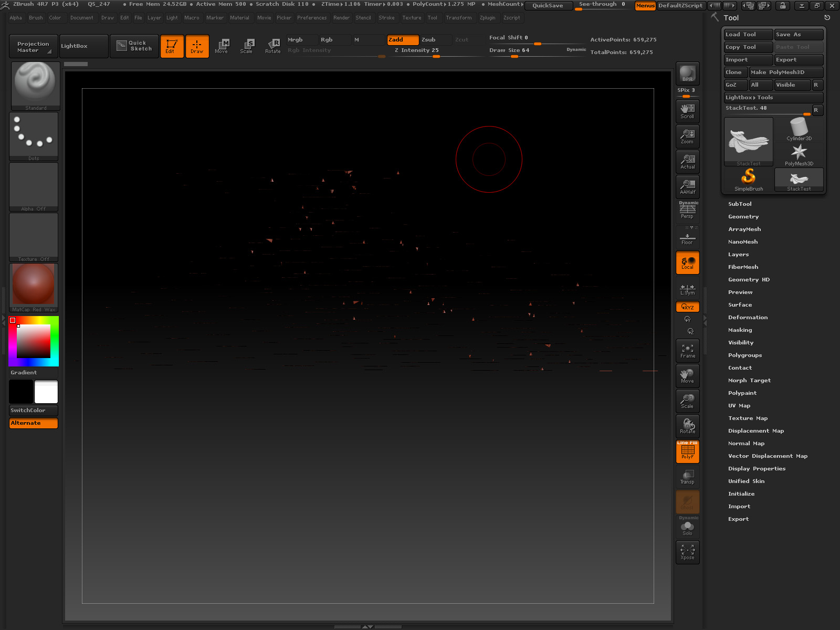The height and width of the screenshot is (630, 840).
Task: Click the QuickSave button
Action: pos(548,6)
